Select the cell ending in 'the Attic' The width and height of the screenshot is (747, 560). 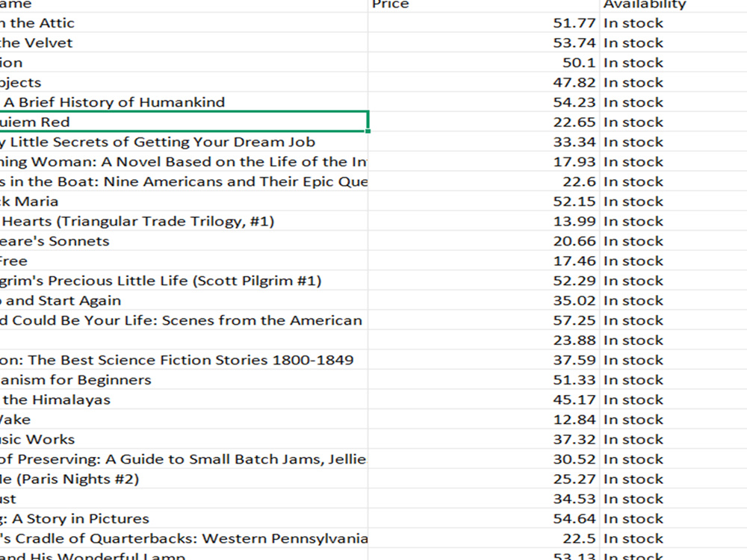184,23
